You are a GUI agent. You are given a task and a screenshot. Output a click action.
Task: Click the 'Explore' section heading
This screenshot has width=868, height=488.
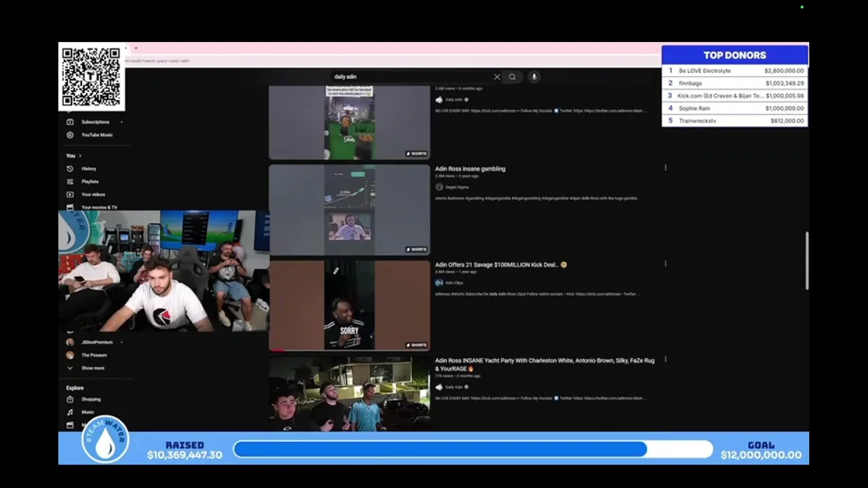(75, 388)
